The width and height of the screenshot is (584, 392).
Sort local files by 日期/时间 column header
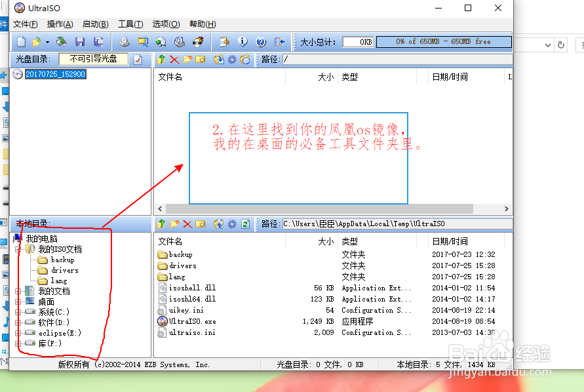point(465,241)
